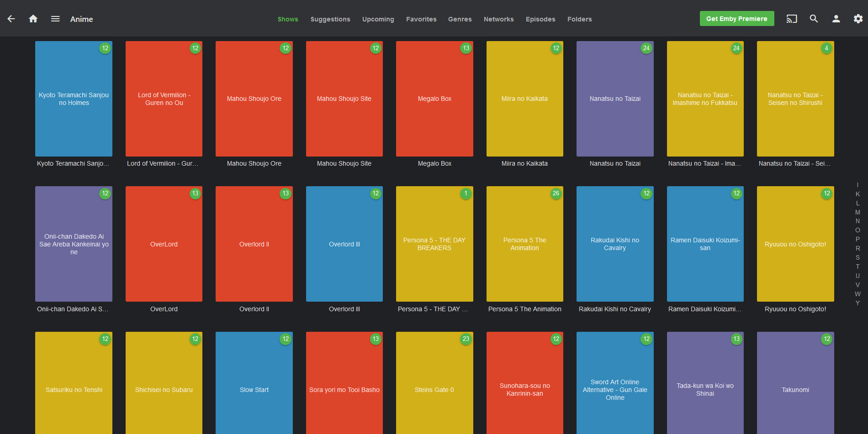Screen dimensions: 868x434
Task: Open the Onii-chan Dakedo Ai poster
Action: [x=74, y=244]
